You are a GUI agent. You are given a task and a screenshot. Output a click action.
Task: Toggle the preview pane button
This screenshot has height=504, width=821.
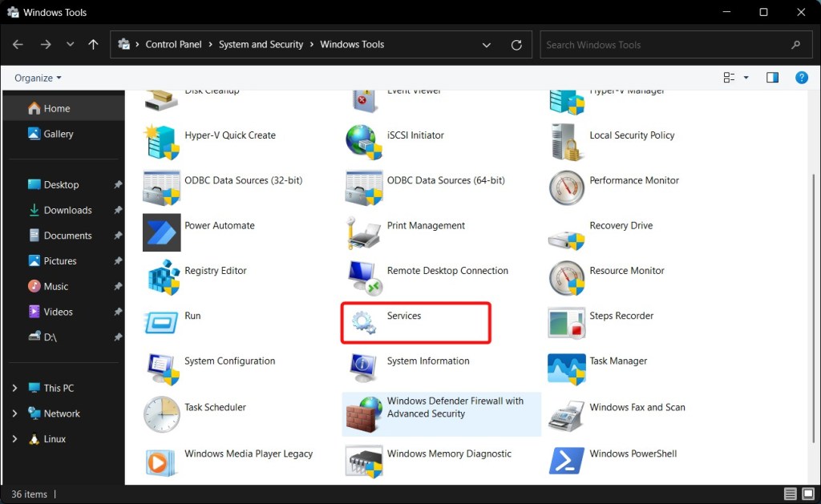pyautogui.click(x=772, y=78)
